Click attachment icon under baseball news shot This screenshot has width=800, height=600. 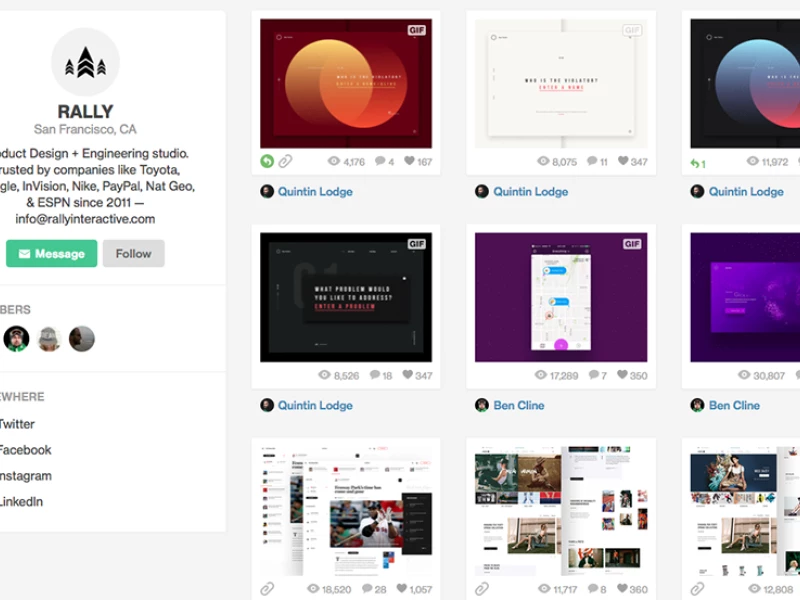point(267,589)
